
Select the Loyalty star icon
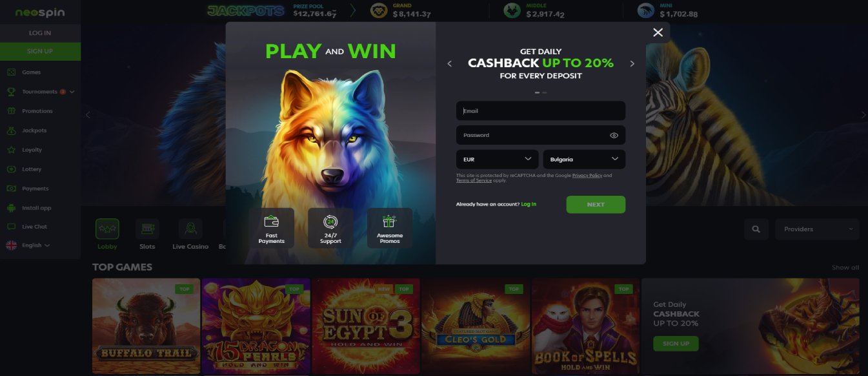(11, 150)
